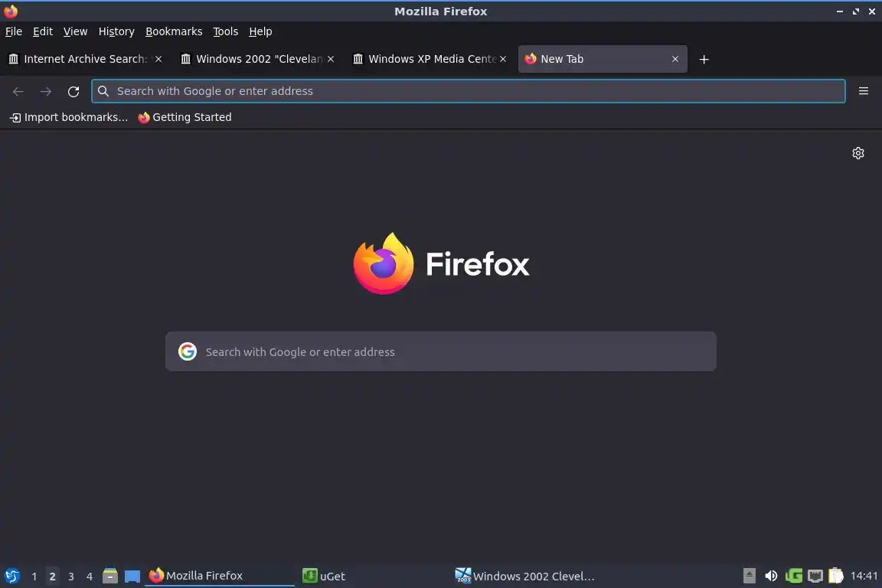Go back one page

point(18,91)
